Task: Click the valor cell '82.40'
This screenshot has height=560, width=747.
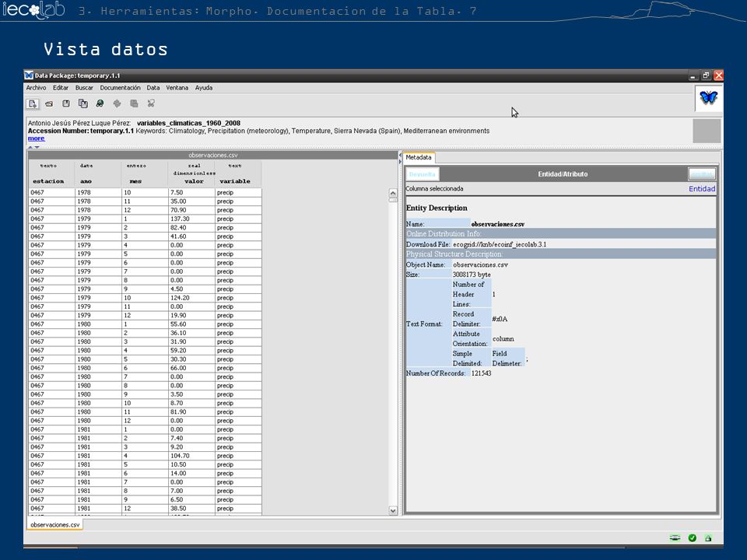Action: (x=191, y=228)
